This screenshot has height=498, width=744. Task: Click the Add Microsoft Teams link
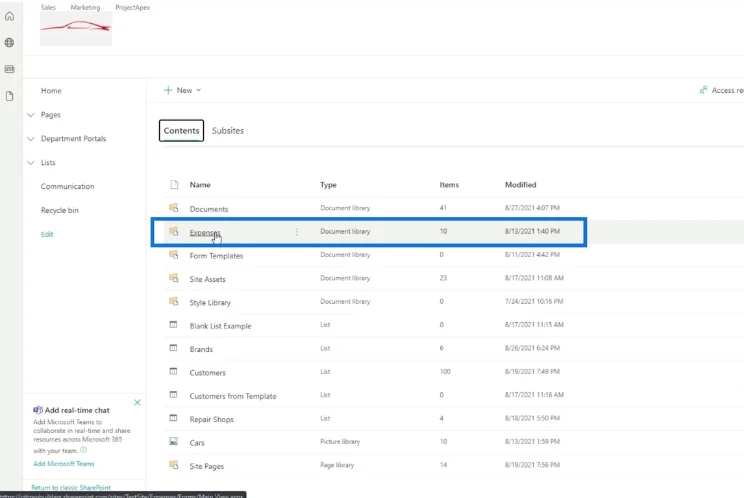pyautogui.click(x=64, y=463)
